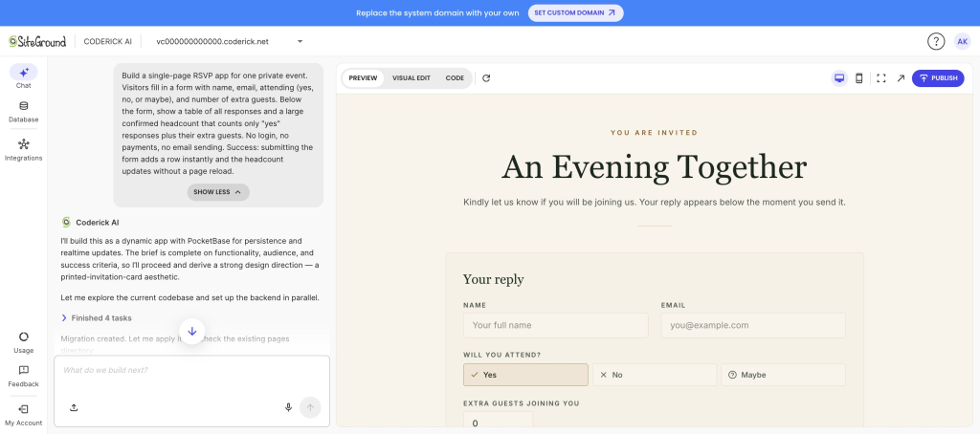Open the Database sidebar section
The image size is (980, 434).
(x=23, y=111)
